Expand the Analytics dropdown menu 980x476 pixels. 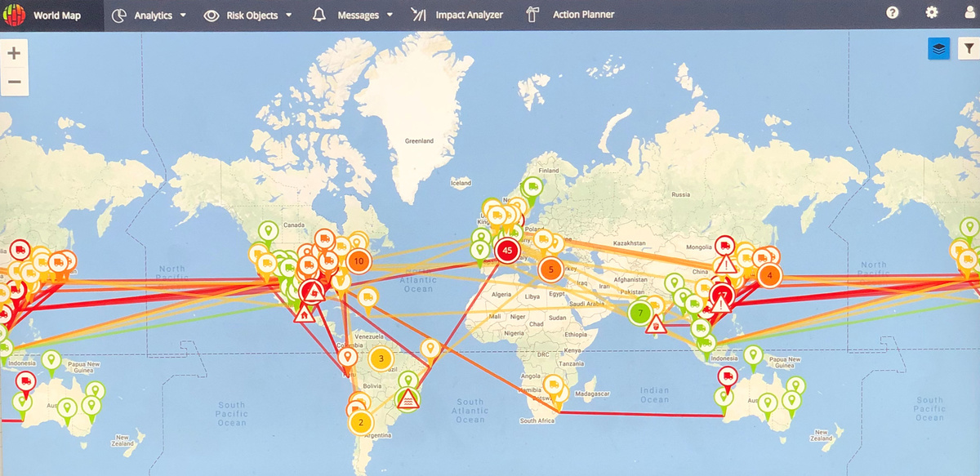pos(149,15)
